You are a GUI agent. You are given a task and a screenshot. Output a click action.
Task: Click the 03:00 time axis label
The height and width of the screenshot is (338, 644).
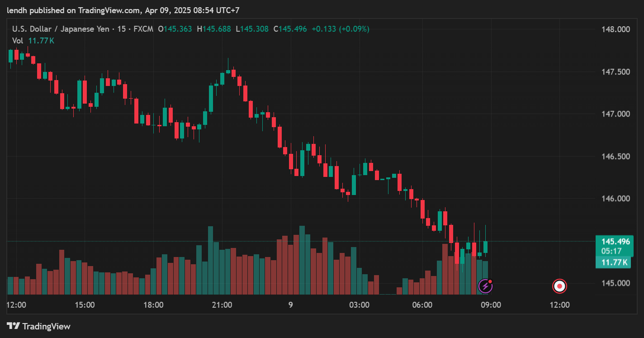(359, 305)
